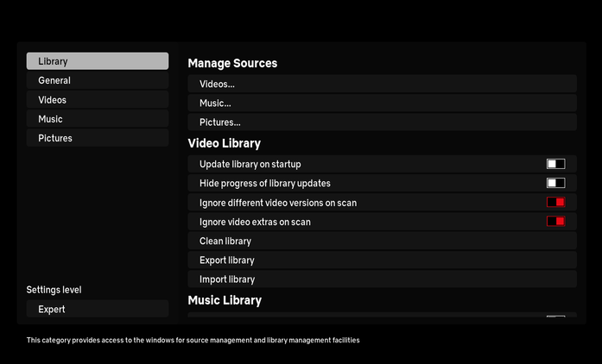Click the Video Library heading
602x364 pixels.
(225, 143)
